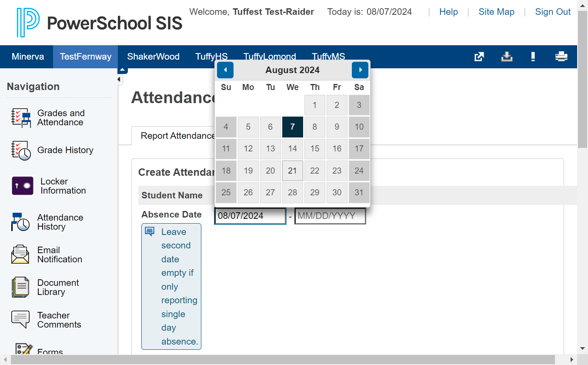The image size is (588, 365).
Task: Pick August 21 in the calendar
Action: [293, 171]
